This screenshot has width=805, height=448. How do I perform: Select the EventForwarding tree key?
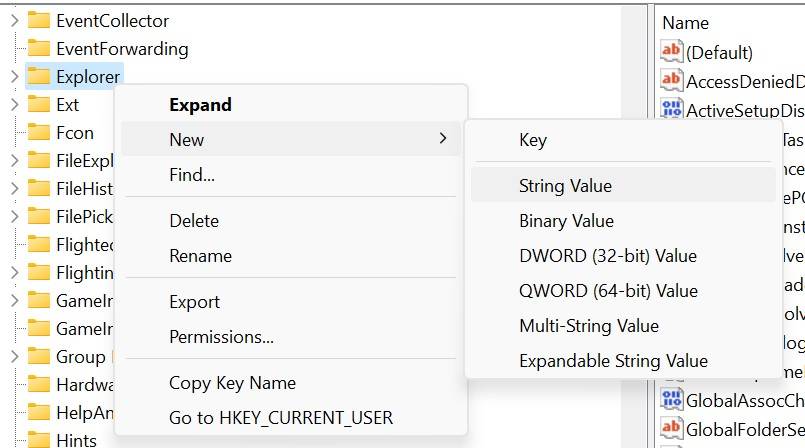[x=122, y=49]
